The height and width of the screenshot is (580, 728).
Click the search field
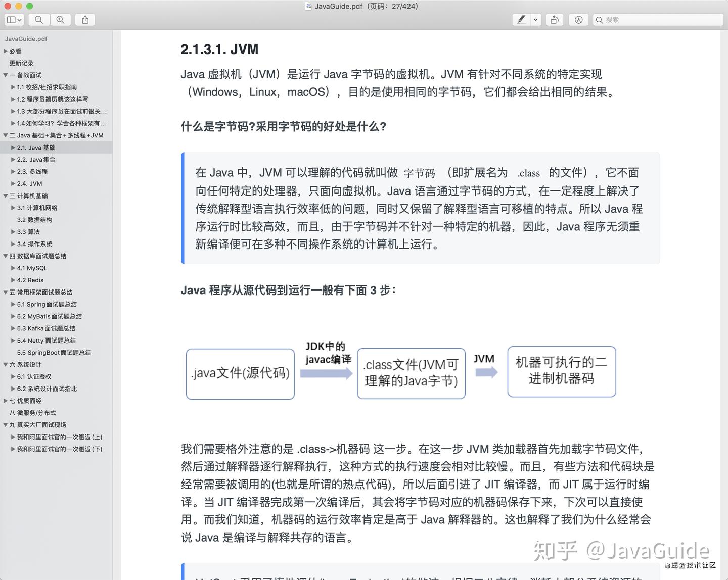point(658,20)
